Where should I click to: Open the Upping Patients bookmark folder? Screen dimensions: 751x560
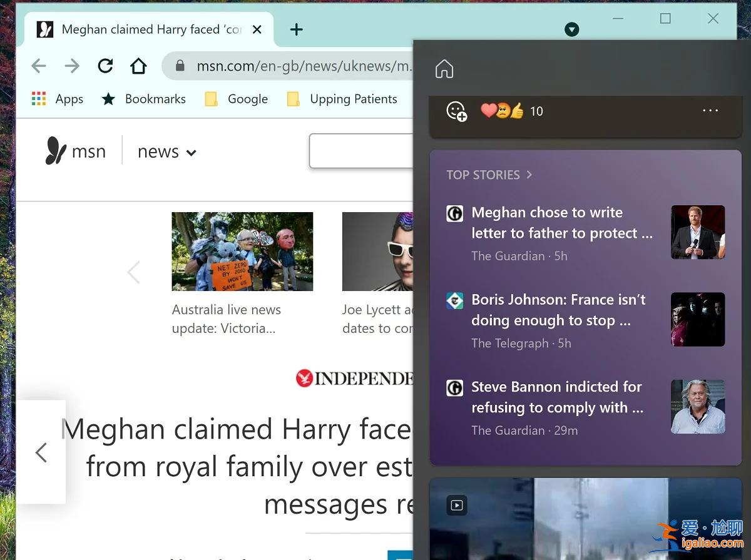pos(342,99)
